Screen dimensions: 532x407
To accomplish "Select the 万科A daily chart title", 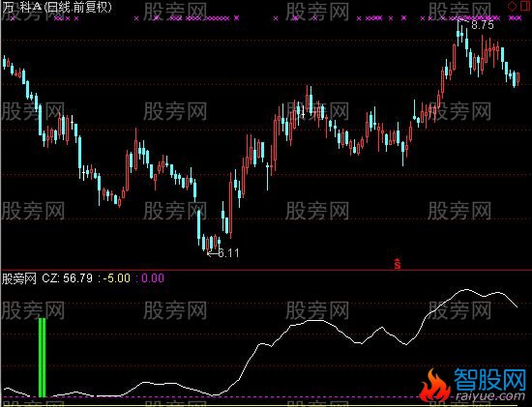I will pos(56,7).
